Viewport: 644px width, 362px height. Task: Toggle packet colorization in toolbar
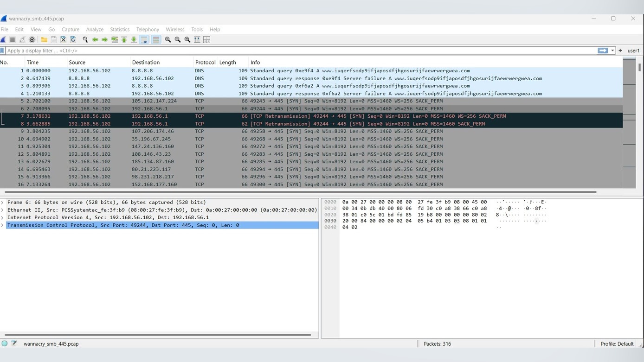point(156,40)
